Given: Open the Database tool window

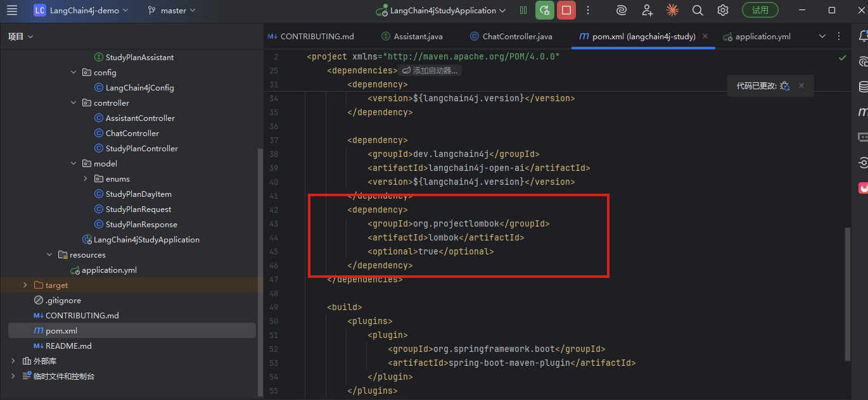Looking at the screenshot, I should [x=862, y=87].
